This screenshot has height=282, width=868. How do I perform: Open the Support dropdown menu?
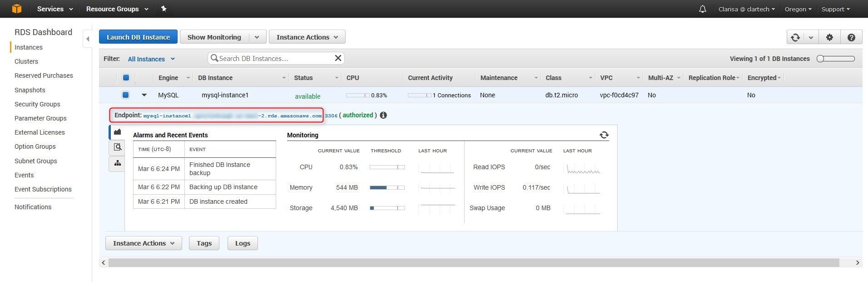click(x=836, y=9)
